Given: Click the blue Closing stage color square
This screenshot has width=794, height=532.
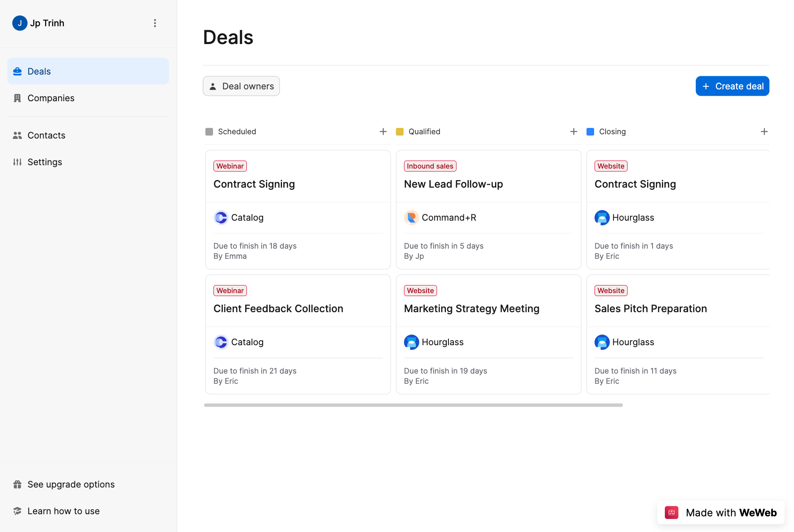Looking at the screenshot, I should coord(590,132).
